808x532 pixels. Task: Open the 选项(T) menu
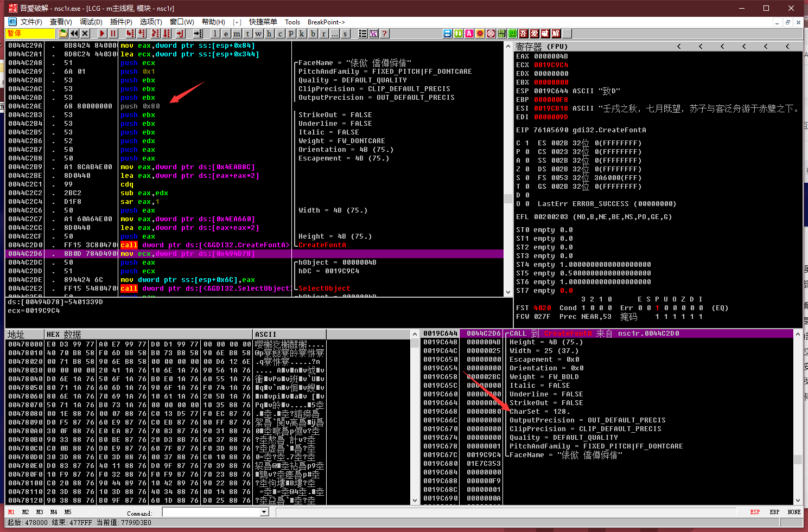[x=151, y=22]
